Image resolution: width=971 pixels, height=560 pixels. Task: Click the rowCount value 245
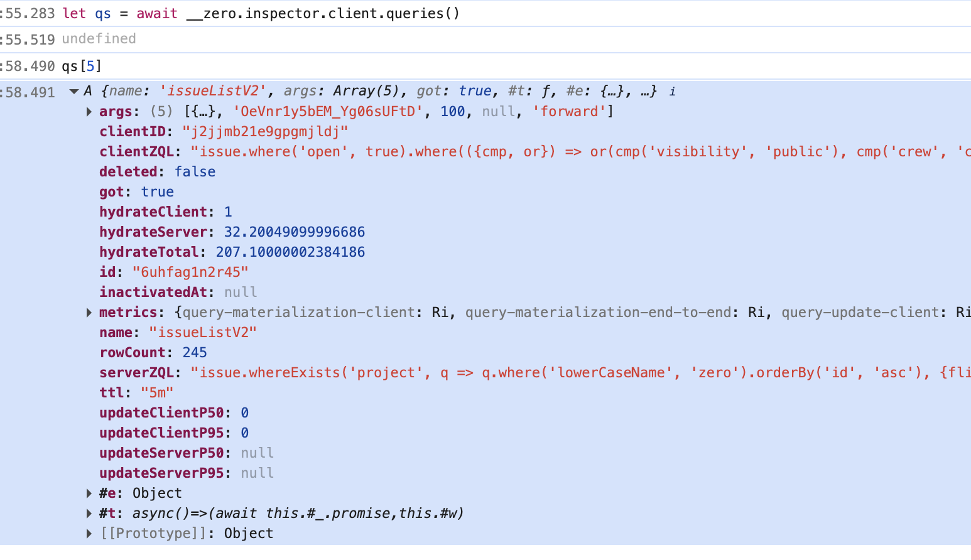195,353
